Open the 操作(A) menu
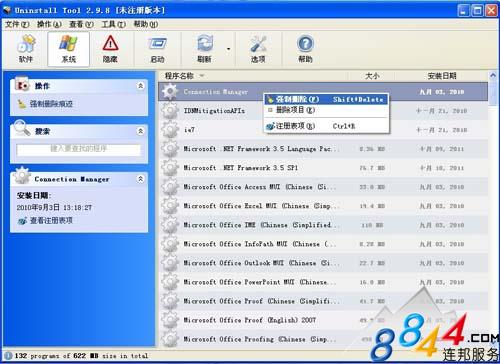Image resolution: width=500 pixels, height=364 pixels. pos(49,24)
